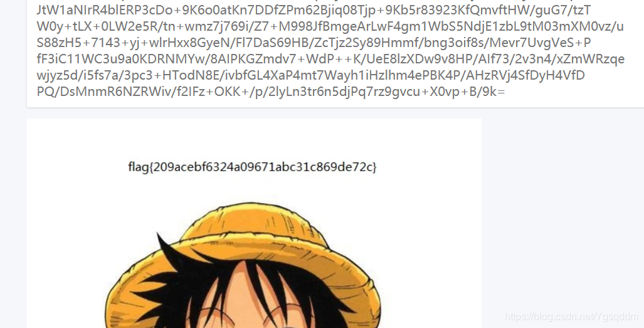The image size is (644, 328).
Task: Click the line beginning with fF3iC11WC3u9a0
Action: (330, 59)
